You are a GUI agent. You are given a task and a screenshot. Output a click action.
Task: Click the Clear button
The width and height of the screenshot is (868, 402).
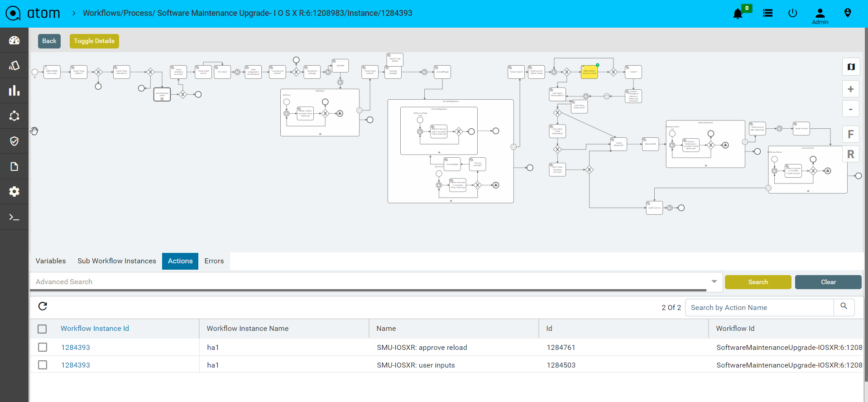828,282
